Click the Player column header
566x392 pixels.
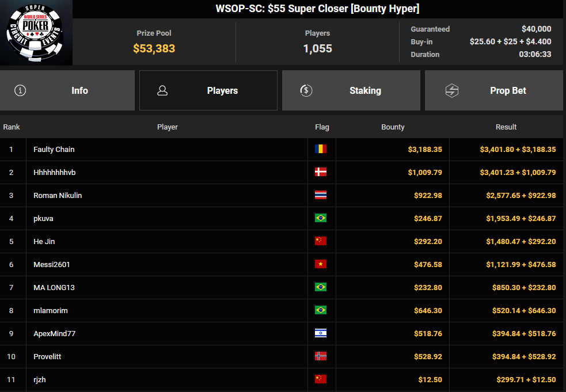pos(167,127)
